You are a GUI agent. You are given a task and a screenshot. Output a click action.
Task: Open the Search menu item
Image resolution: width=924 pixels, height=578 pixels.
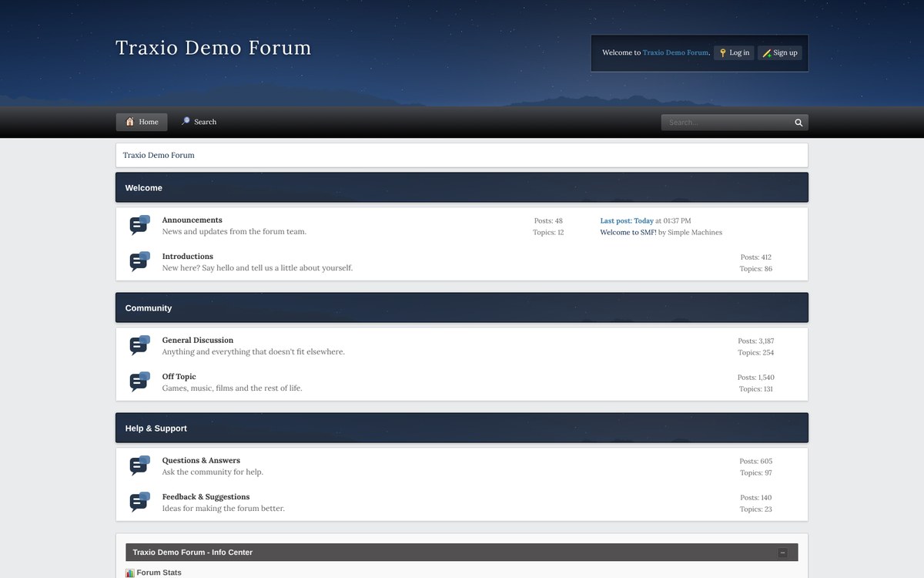click(x=199, y=122)
